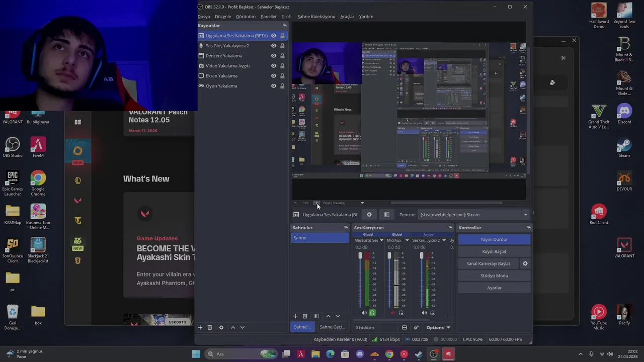
Task: Click Sanal Kamerayı Başlat
Action: click(488, 263)
